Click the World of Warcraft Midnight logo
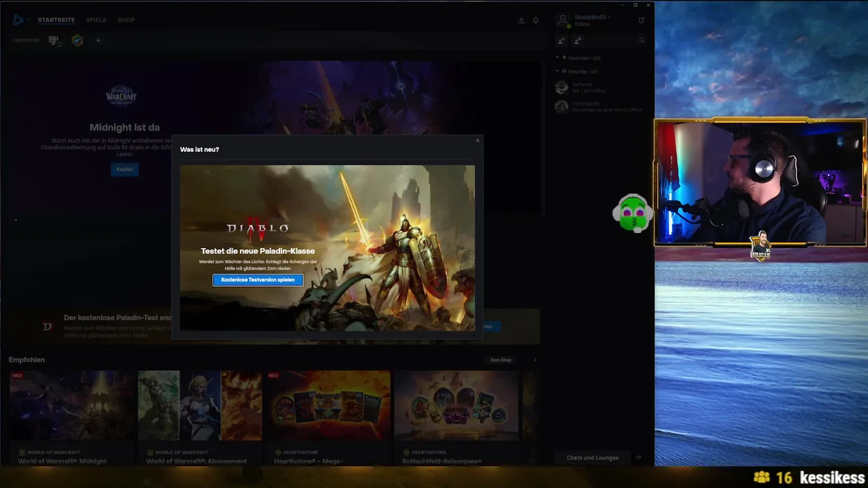868x488 pixels. [121, 96]
